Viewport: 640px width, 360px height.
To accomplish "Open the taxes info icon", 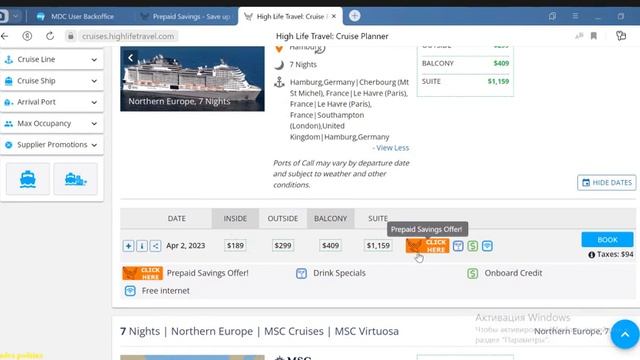I will click(x=591, y=255).
